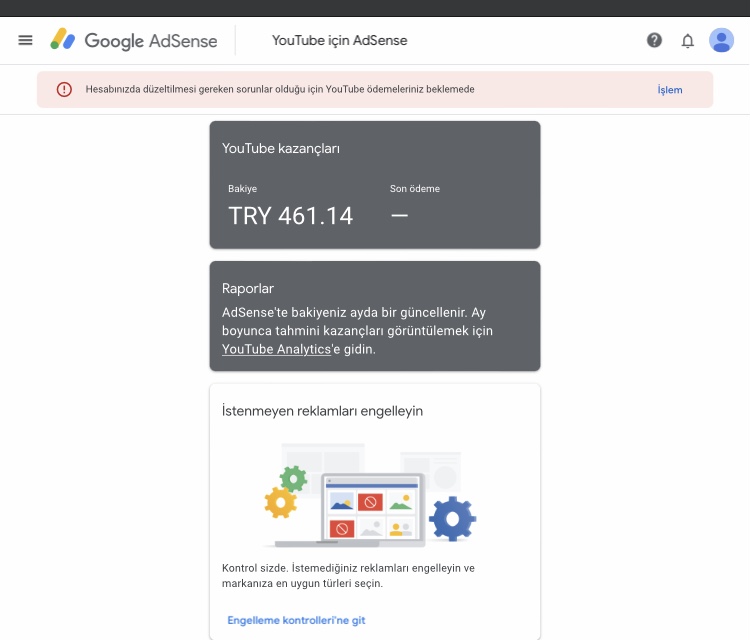Click the payments on hold alert message
The width and height of the screenshot is (750, 640).
(280, 89)
